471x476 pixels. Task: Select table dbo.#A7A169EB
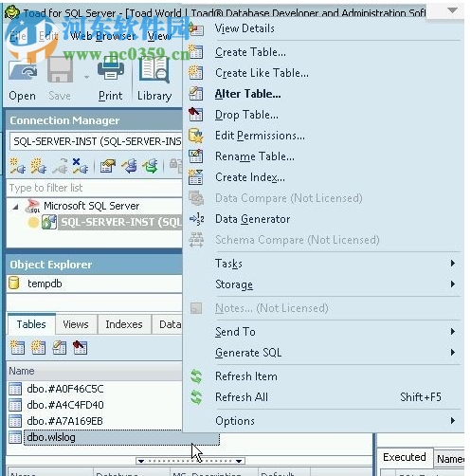[x=64, y=421]
